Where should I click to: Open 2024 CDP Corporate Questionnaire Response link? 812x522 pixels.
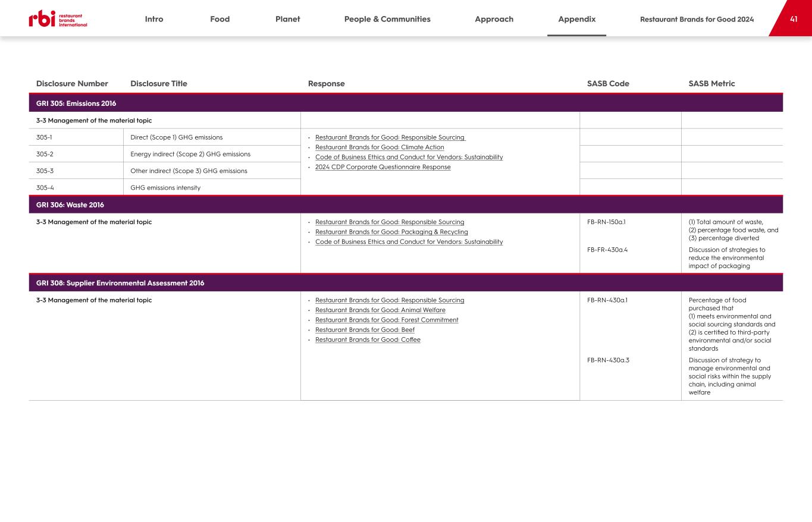383,167
